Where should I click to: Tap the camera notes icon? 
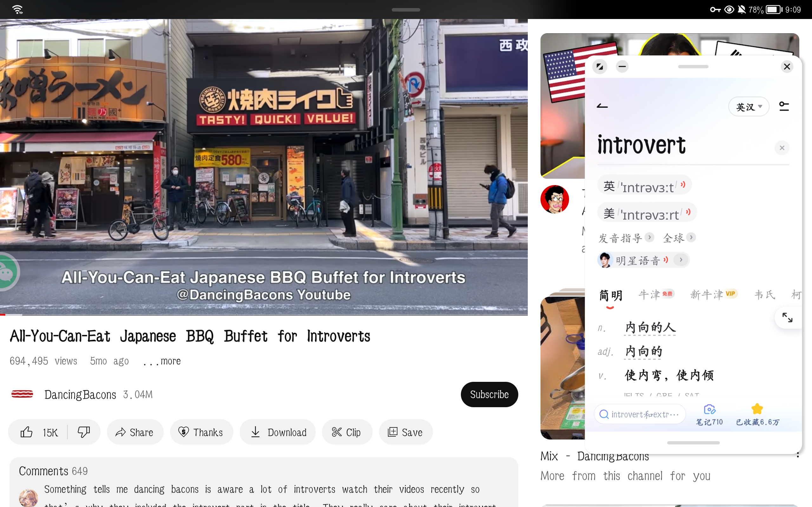(x=709, y=410)
